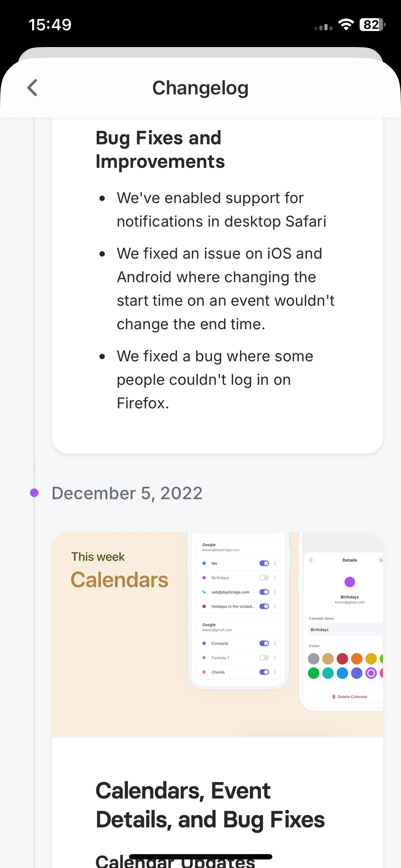Screen dimensions: 401x868
Task: Toggle the Me calendar switch
Action: pos(264,563)
